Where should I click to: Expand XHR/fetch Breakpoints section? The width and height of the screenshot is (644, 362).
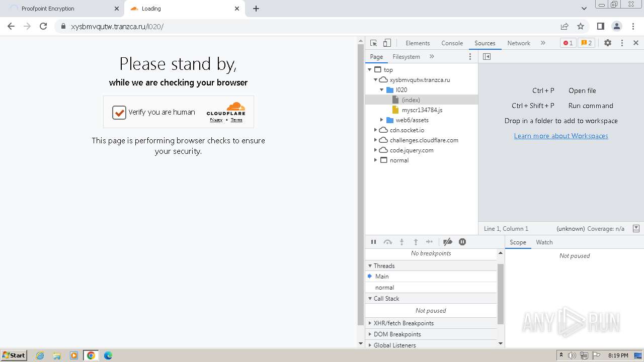431,323
